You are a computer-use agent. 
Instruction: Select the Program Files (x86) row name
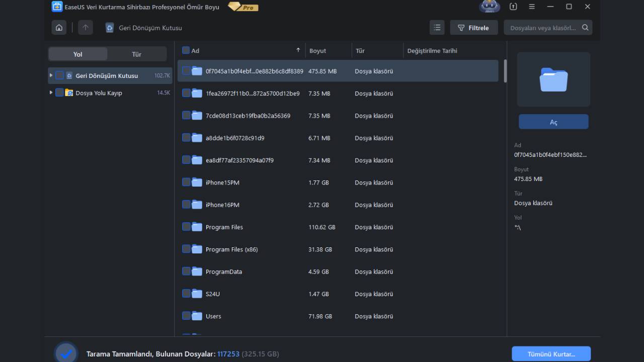pyautogui.click(x=231, y=249)
